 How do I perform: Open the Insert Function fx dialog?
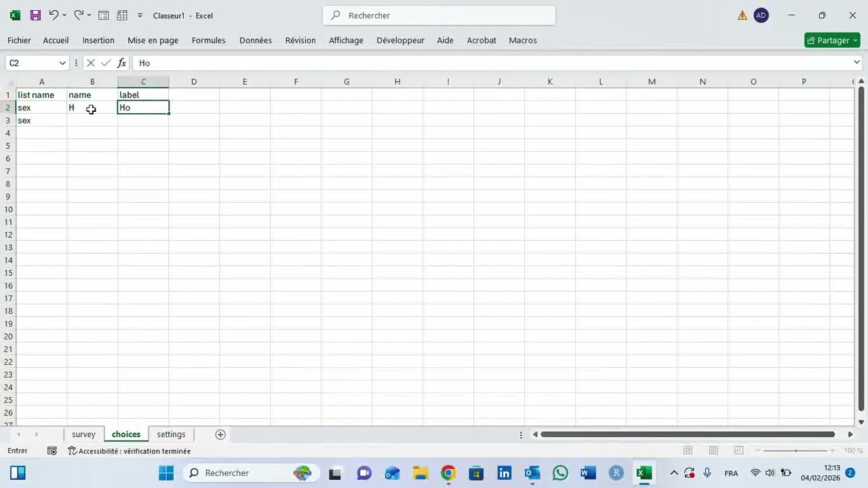pos(122,63)
